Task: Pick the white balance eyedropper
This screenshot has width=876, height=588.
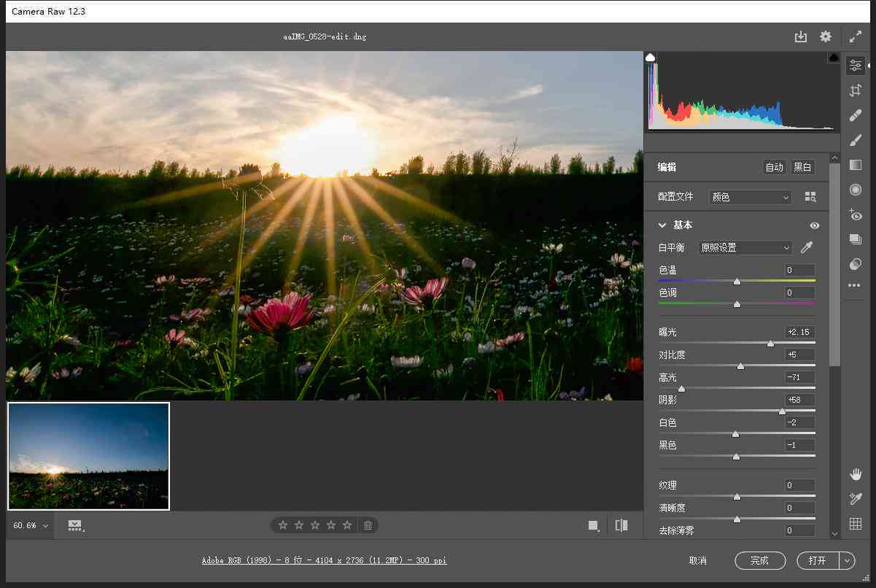Action: [807, 248]
